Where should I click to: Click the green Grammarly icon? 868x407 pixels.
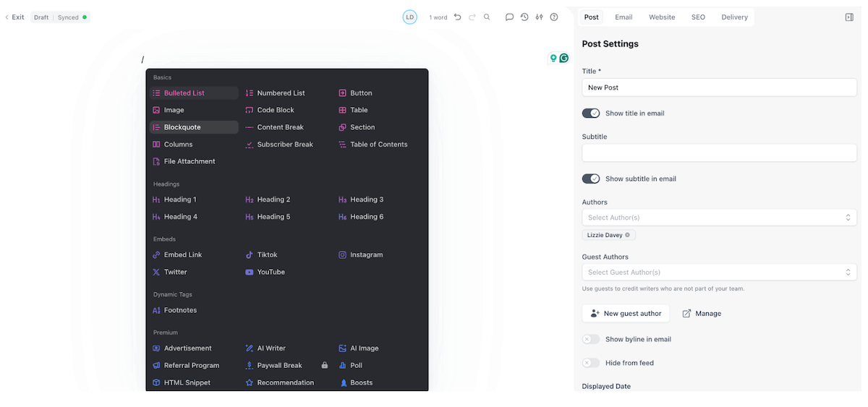[564, 58]
